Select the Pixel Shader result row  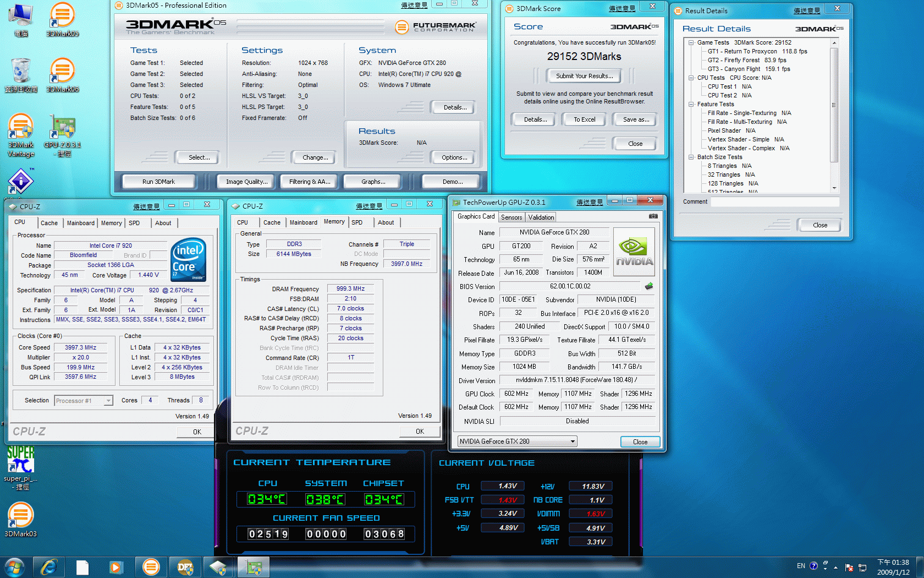click(732, 130)
